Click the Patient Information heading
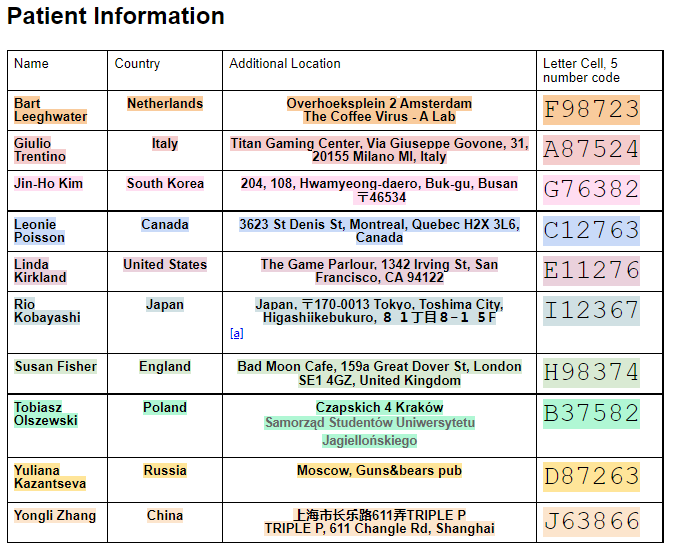 (x=116, y=17)
